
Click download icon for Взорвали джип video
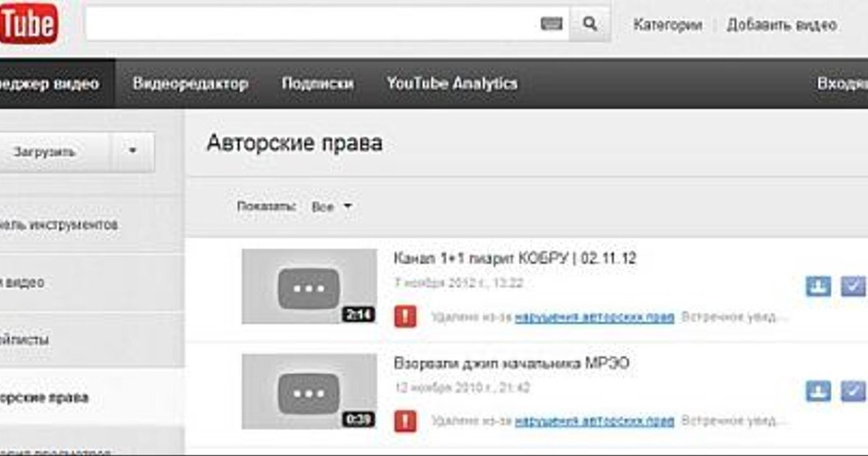[x=818, y=392]
